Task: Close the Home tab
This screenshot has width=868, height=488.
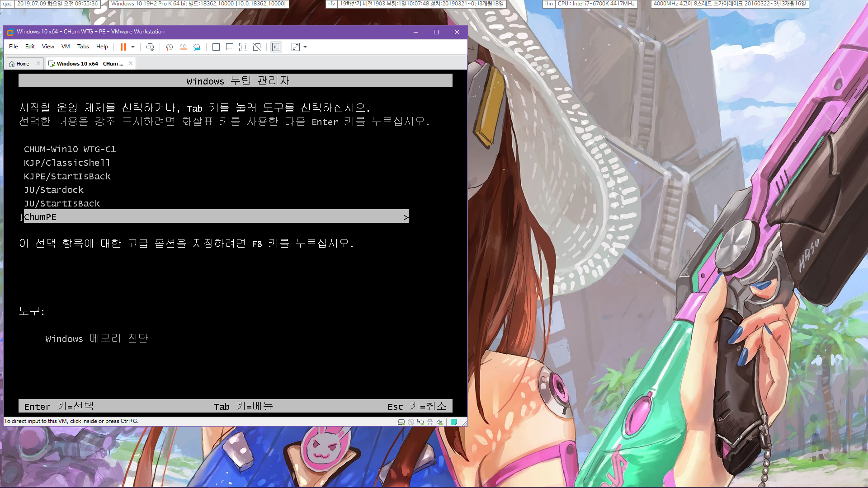Action: [38, 63]
